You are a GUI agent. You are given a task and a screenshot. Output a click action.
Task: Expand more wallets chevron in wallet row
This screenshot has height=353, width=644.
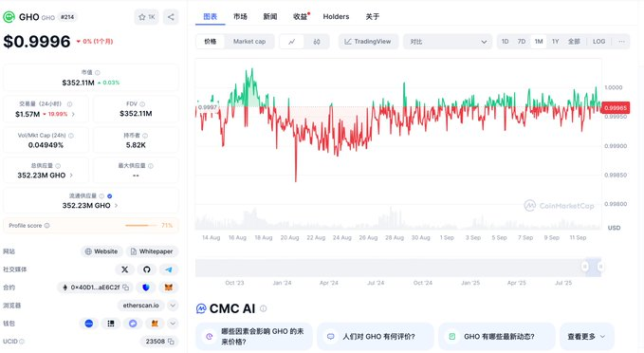click(173, 324)
